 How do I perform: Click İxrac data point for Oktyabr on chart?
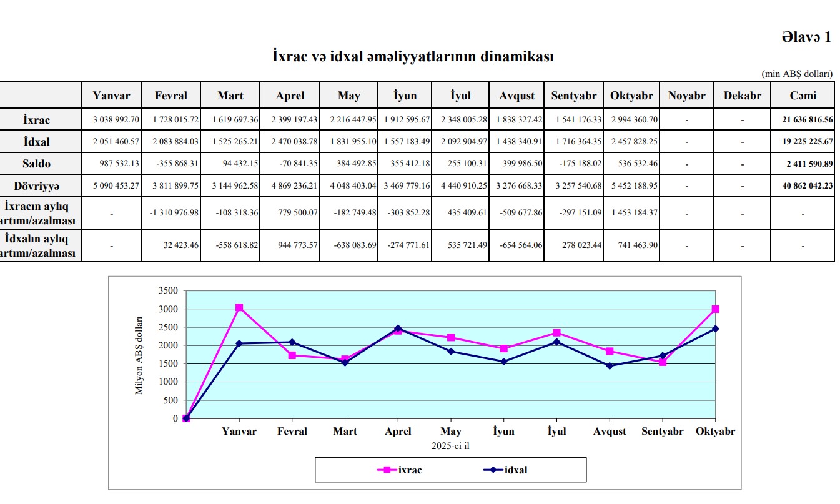(716, 309)
